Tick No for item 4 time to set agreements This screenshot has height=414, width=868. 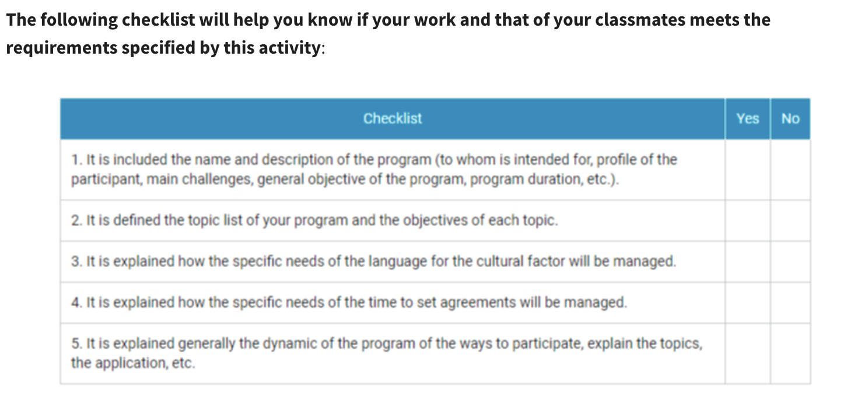[790, 303]
